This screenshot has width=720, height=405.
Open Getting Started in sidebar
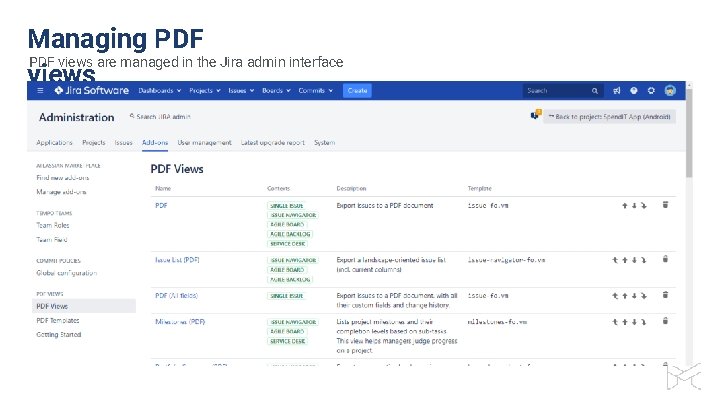pyautogui.click(x=59, y=334)
